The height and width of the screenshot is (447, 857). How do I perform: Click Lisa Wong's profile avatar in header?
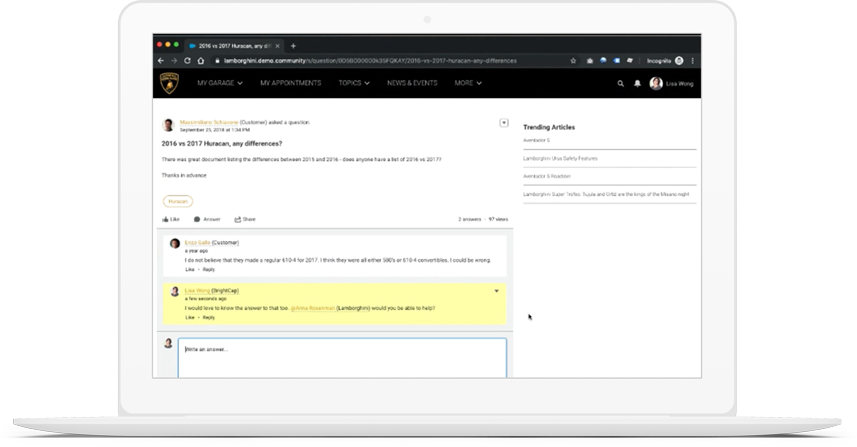tap(656, 83)
